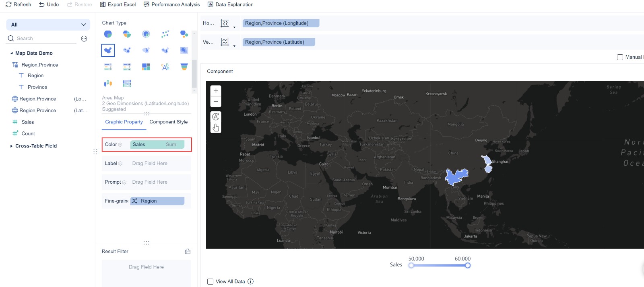Screen dimensions: 644x287
Task: Click the Restore button
Action: pyautogui.click(x=79, y=4)
